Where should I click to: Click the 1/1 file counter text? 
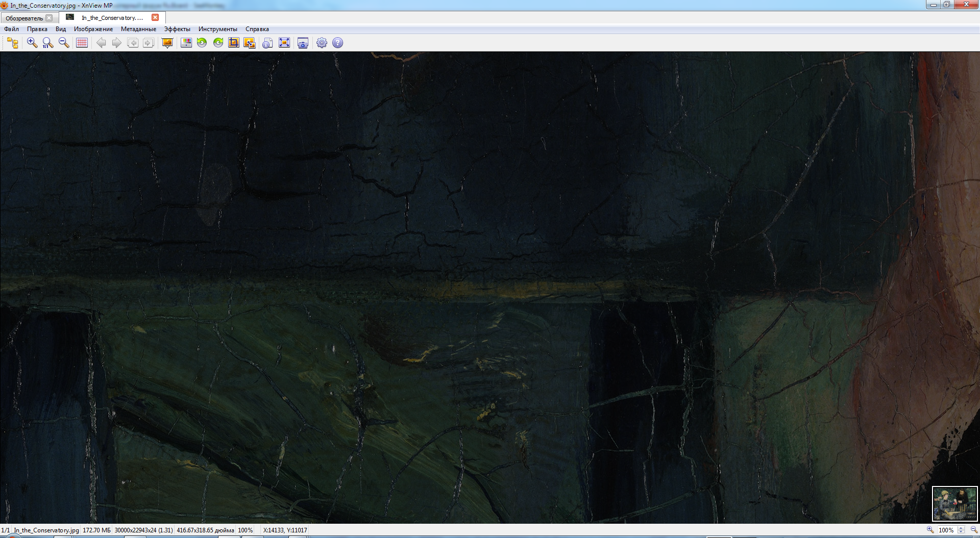tap(5, 530)
